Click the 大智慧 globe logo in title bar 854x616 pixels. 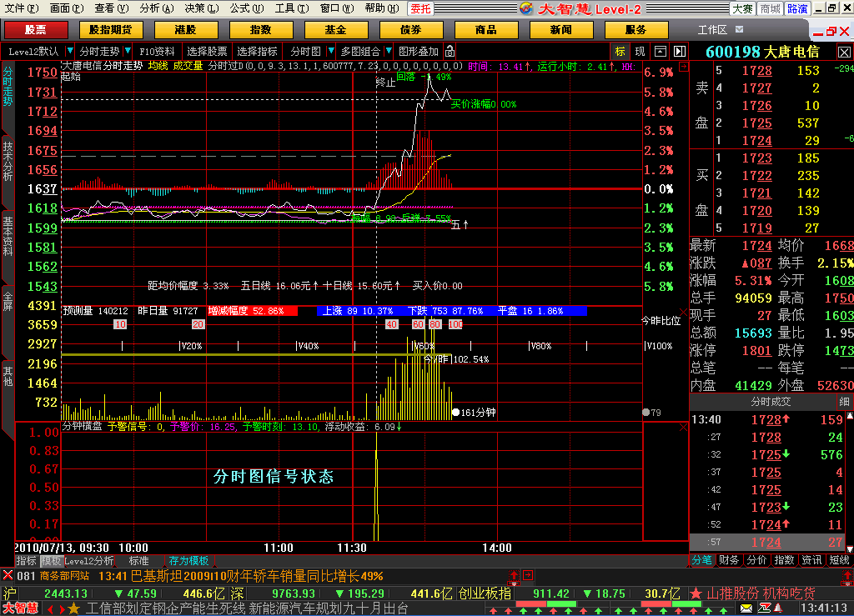[525, 8]
